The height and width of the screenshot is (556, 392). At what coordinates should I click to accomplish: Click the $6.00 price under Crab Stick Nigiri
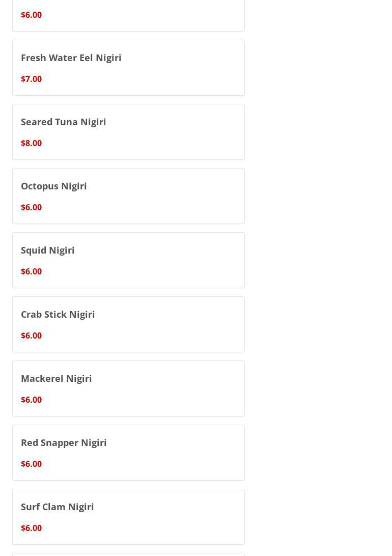click(31, 336)
